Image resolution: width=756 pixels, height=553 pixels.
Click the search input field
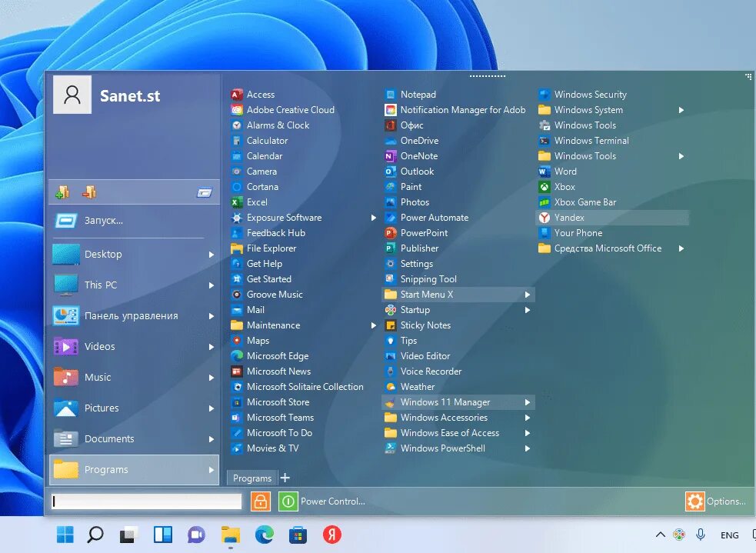pos(147,501)
